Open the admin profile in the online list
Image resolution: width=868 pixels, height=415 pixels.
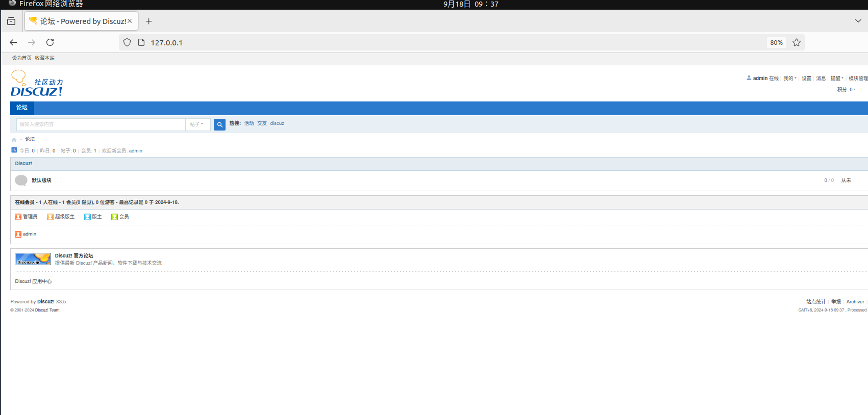(30, 234)
